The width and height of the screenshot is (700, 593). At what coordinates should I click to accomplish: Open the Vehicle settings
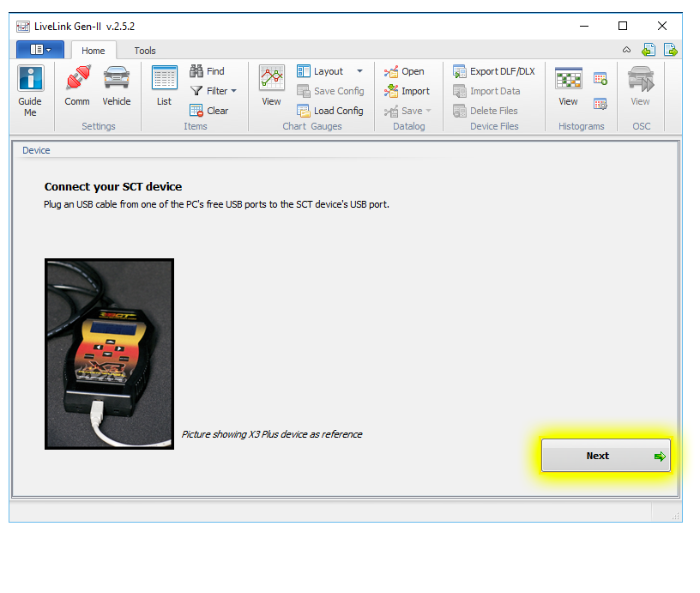pos(117,86)
